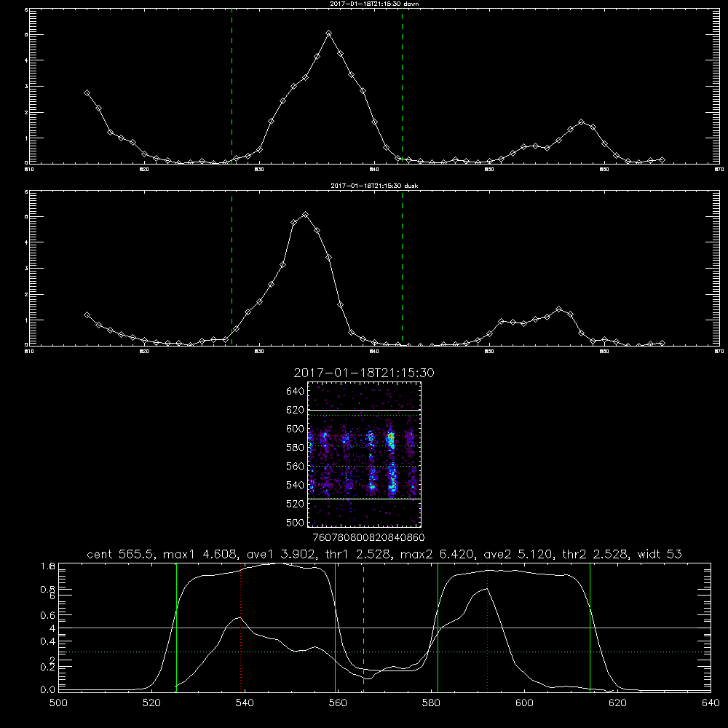The height and width of the screenshot is (728, 728).
Task: Click the 0.6 label on bottom plot y-axis
Action: [48, 615]
